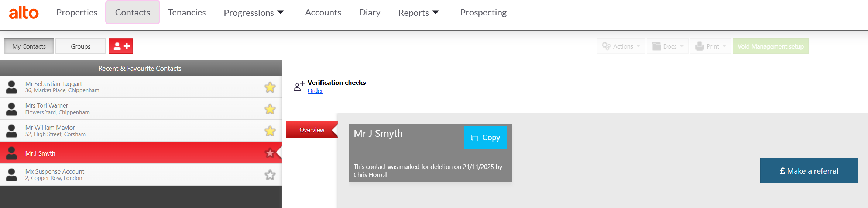Screen dimensions: 868x208
Task: Click Make a referral button
Action: click(x=809, y=170)
